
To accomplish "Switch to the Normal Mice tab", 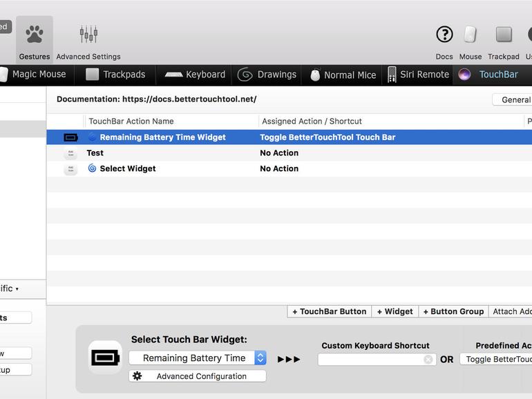I will [343, 75].
